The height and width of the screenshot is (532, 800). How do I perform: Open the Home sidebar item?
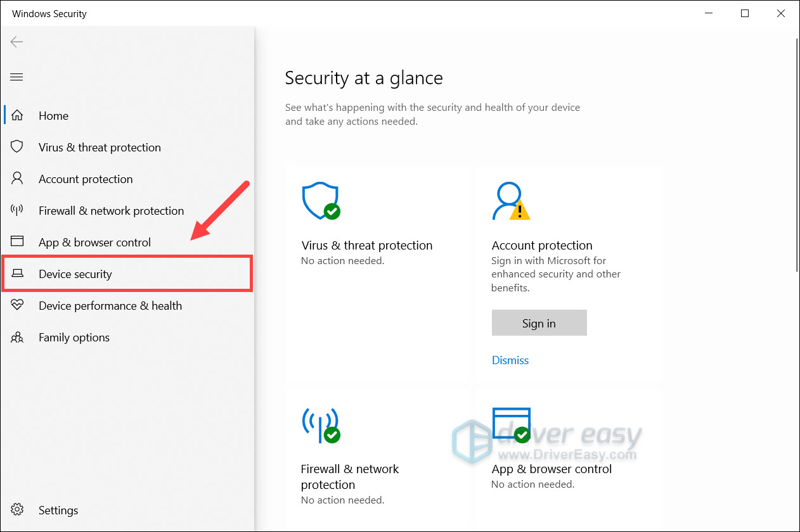pyautogui.click(x=53, y=116)
